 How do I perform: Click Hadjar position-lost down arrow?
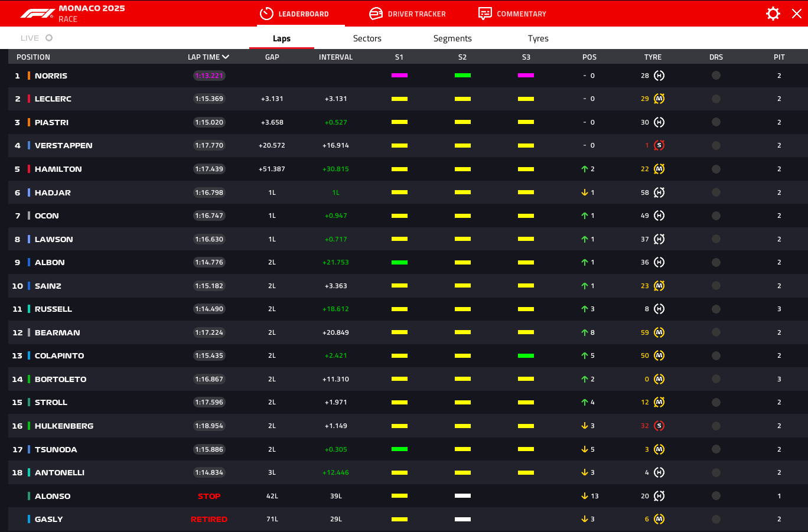click(584, 192)
